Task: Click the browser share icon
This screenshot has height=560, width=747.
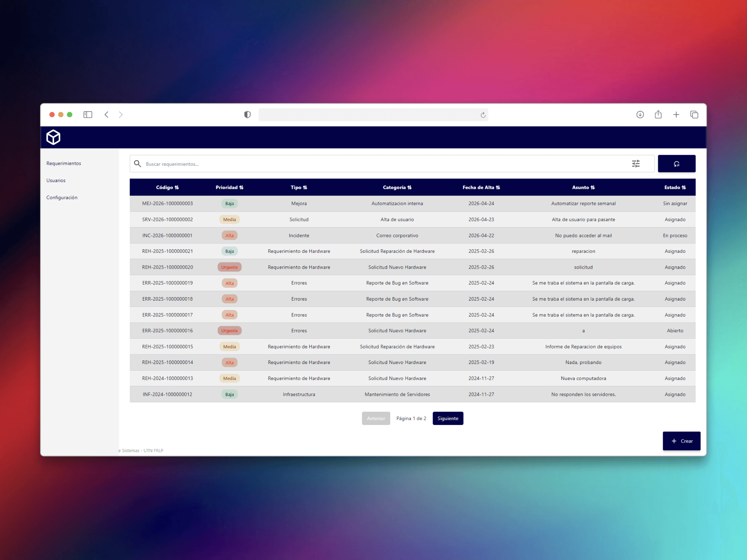Action: pyautogui.click(x=658, y=114)
